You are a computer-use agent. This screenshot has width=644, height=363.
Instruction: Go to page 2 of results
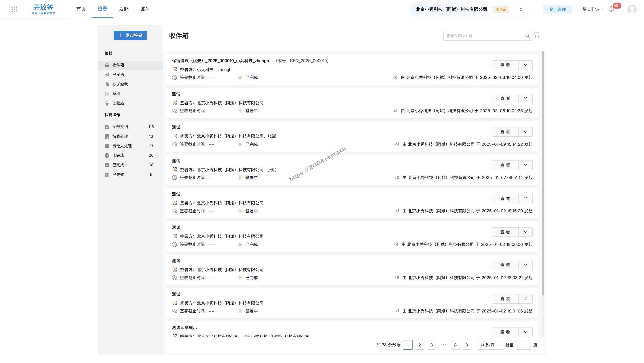[419, 345]
